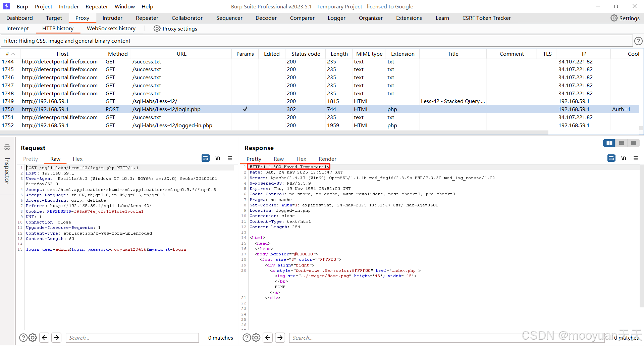Sort history by the # column

point(10,54)
